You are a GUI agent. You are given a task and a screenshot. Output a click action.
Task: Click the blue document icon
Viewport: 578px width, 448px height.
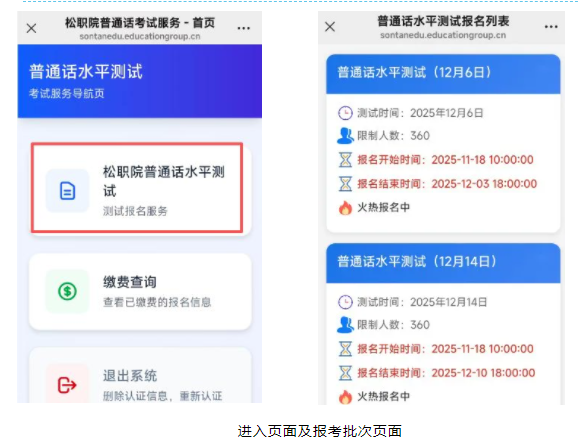[x=67, y=191]
